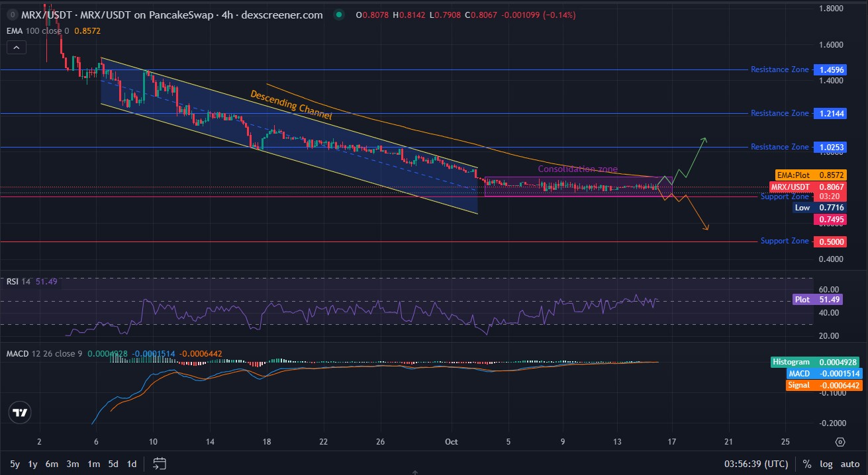Set time range to 5y
Image resolution: width=868 pixels, height=475 pixels.
click(15, 464)
